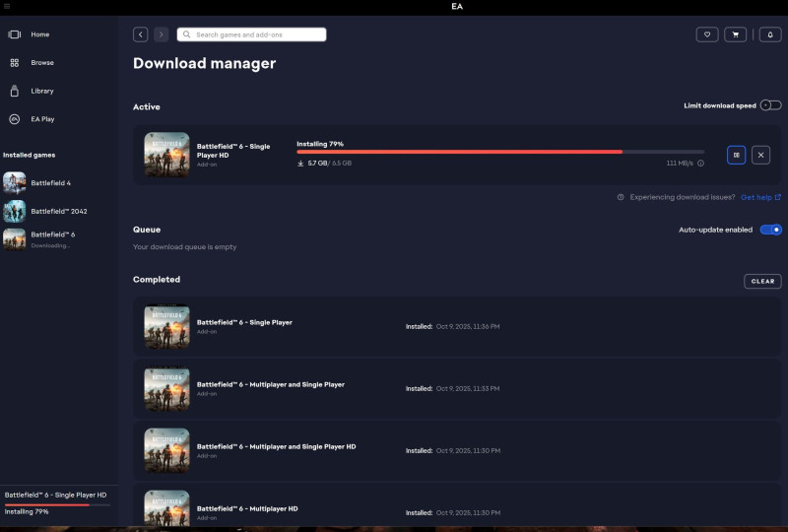788x532 pixels.
Task: Click the Browse grid icon
Action: pyautogui.click(x=15, y=62)
